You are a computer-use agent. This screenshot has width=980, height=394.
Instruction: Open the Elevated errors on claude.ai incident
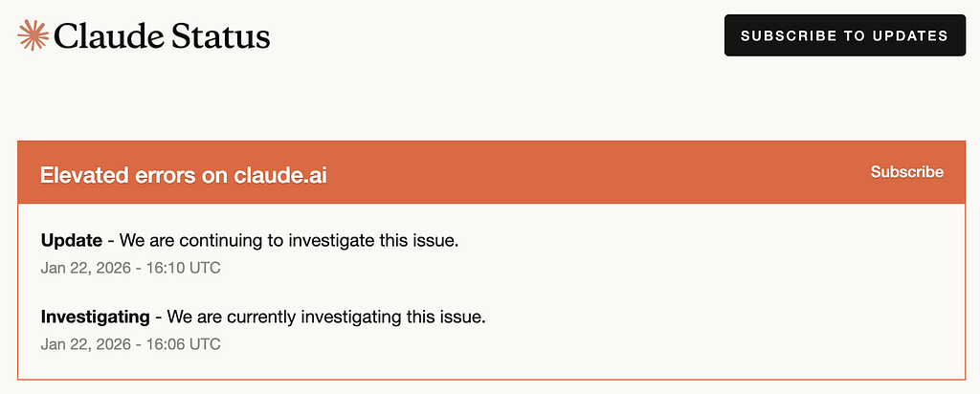tap(184, 175)
